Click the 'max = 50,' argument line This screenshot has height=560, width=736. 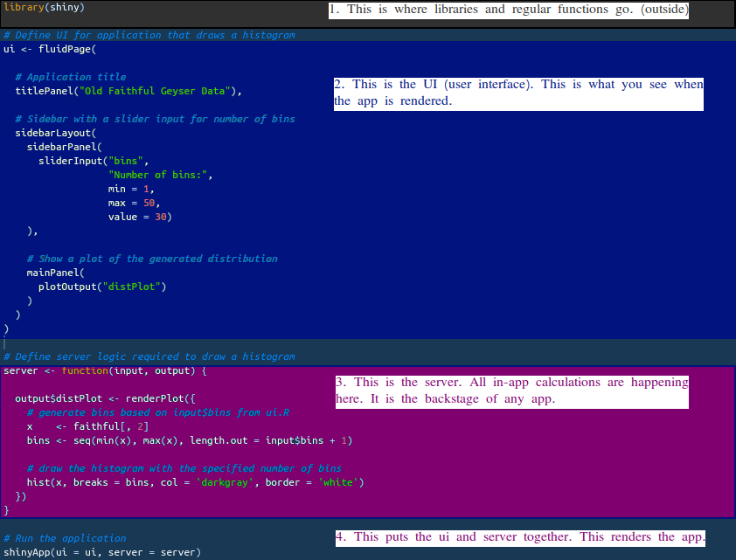pyautogui.click(x=134, y=203)
